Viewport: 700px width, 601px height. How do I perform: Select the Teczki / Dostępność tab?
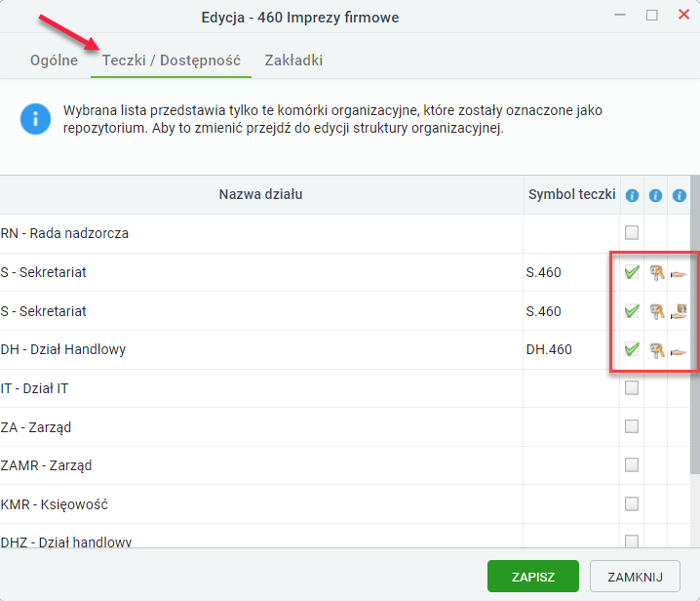coord(172,60)
